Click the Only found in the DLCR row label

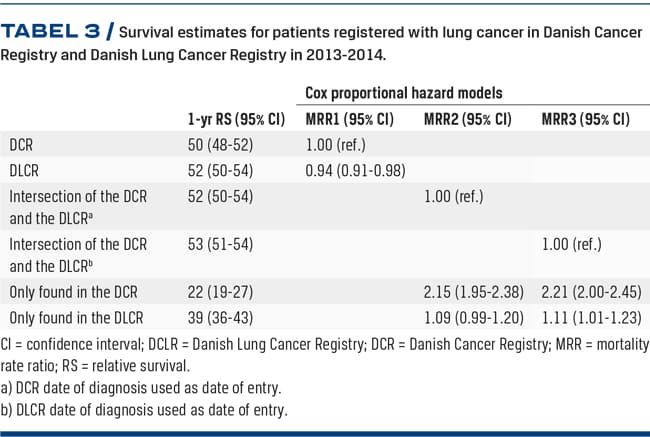(x=76, y=317)
